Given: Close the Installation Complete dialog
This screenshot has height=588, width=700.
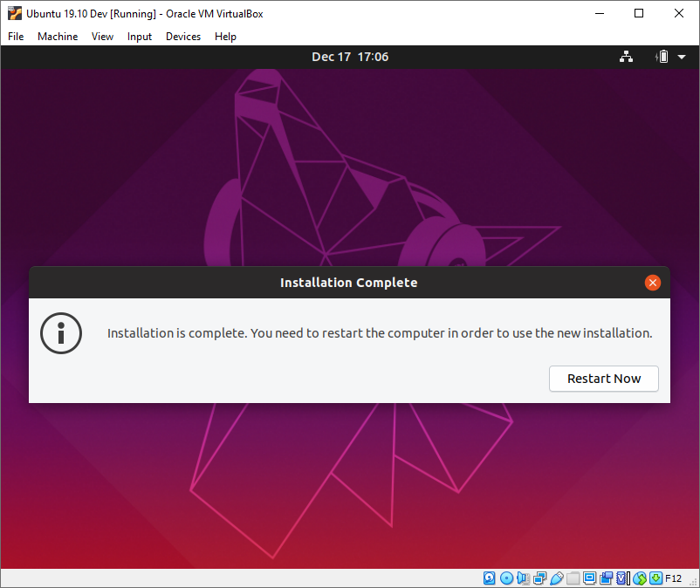Looking at the screenshot, I should pos(652,283).
